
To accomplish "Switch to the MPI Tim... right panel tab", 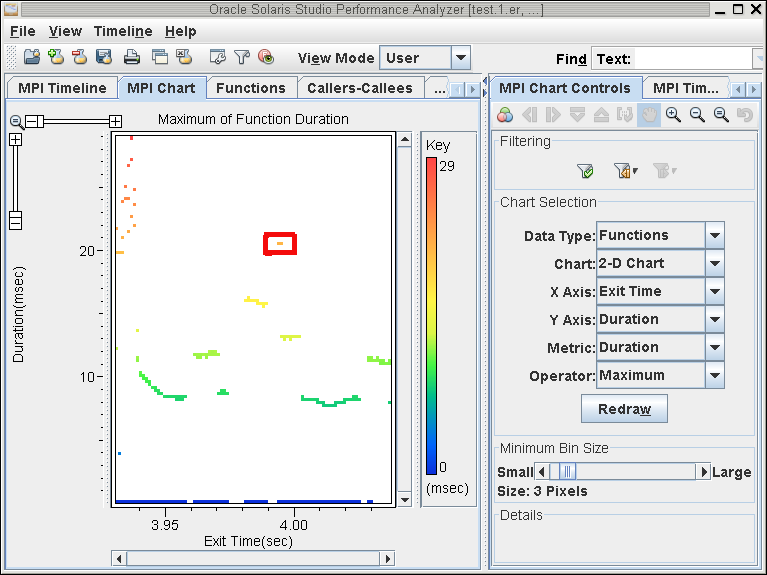I will [686, 88].
